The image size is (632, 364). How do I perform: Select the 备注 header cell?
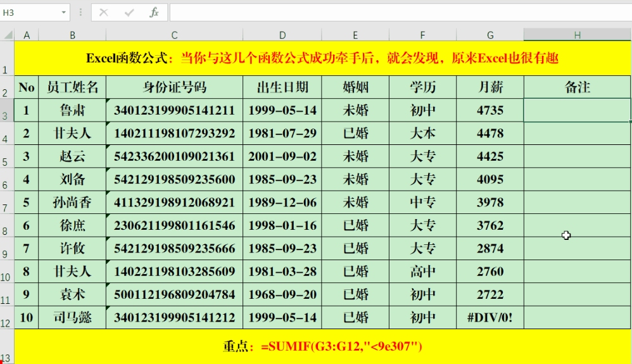[x=577, y=87]
